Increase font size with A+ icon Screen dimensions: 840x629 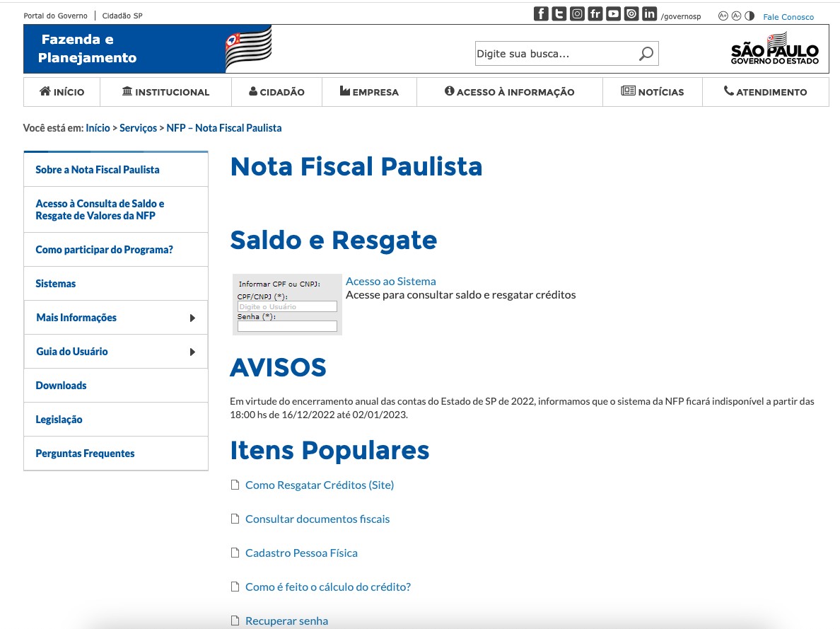[x=723, y=16]
